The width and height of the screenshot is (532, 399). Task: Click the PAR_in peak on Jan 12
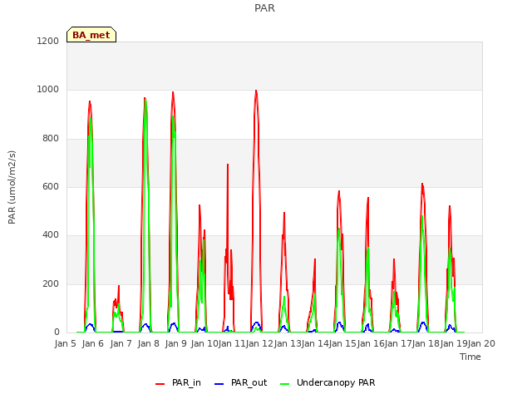pyautogui.click(x=256, y=91)
